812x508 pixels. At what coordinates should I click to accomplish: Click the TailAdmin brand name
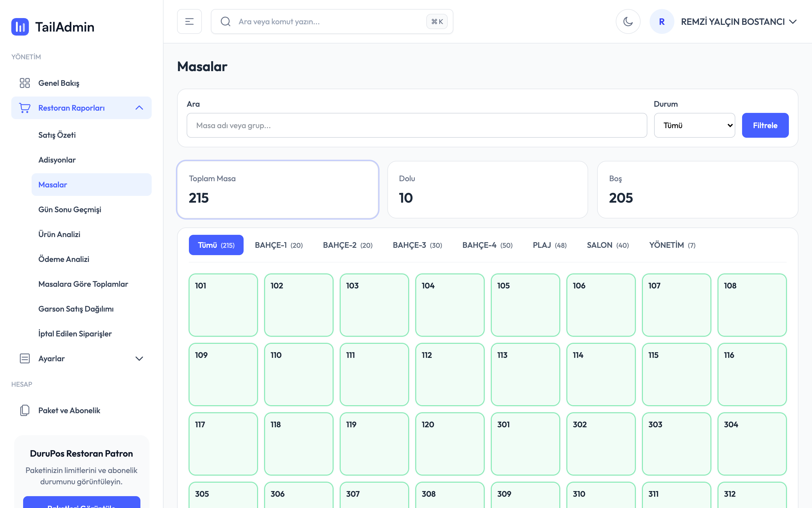65,27
